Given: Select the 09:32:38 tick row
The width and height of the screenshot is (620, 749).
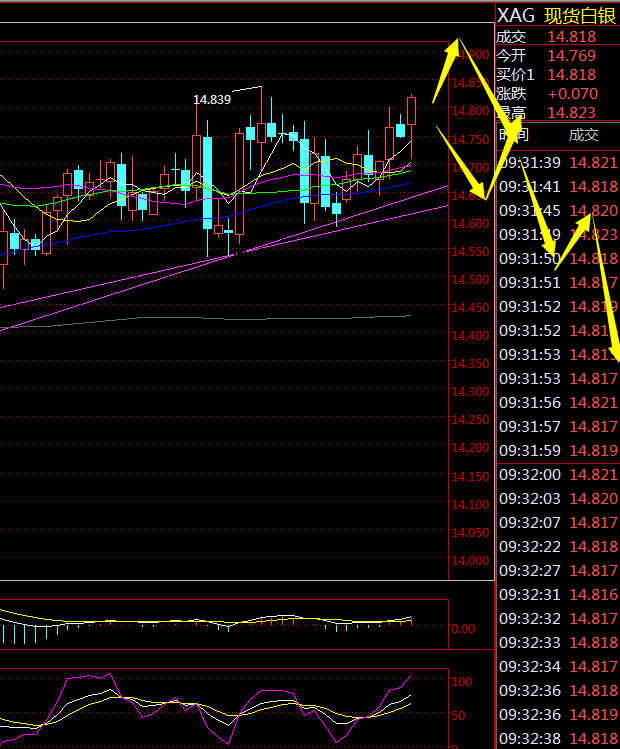Looking at the screenshot, I should 558,738.
